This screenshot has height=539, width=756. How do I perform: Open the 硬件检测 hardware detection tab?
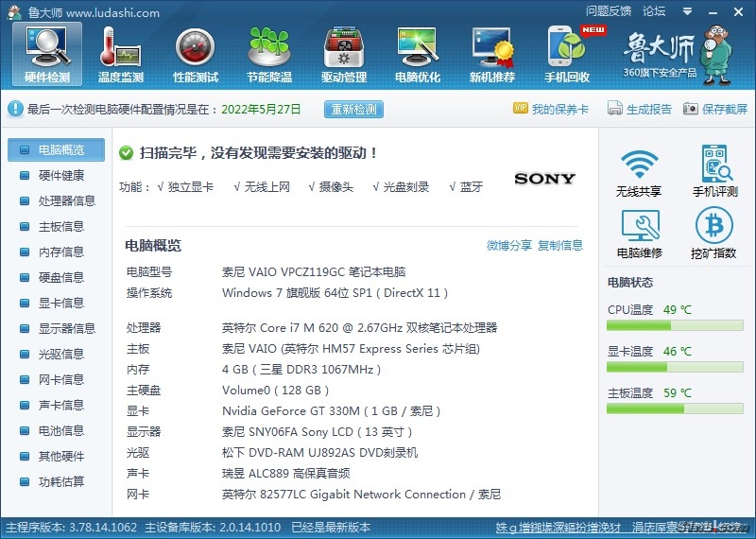click(x=47, y=54)
